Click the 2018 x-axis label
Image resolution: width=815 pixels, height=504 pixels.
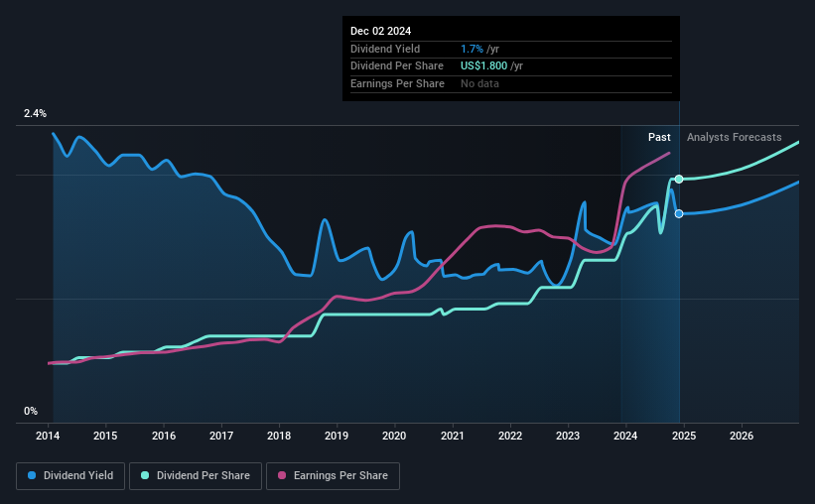(279, 436)
